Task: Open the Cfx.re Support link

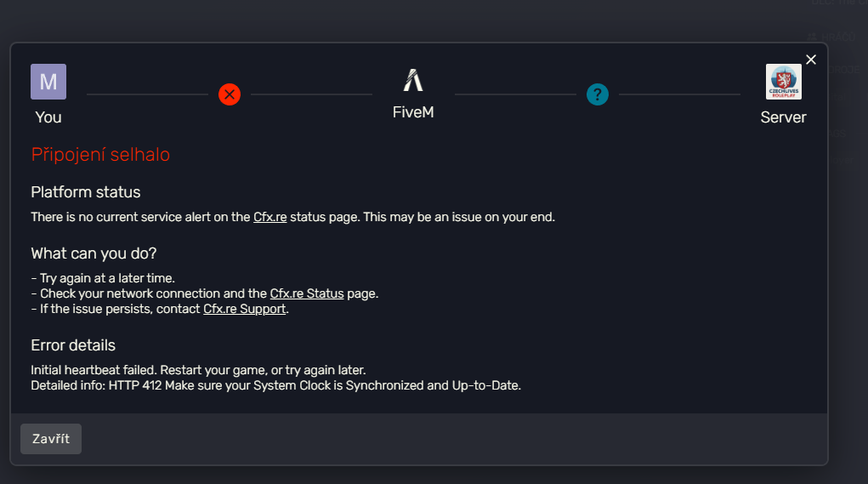Action: tap(245, 309)
